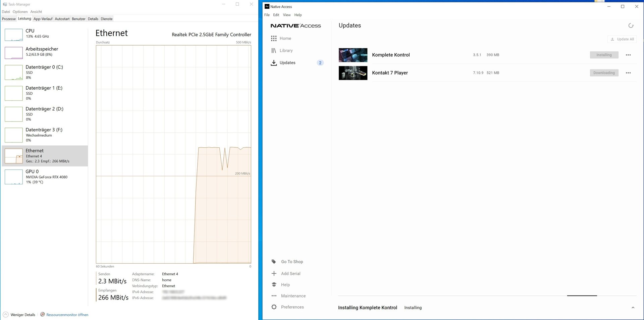Click the Komplete Kontrol product name
Screen dimensions: 644x320
(x=391, y=55)
